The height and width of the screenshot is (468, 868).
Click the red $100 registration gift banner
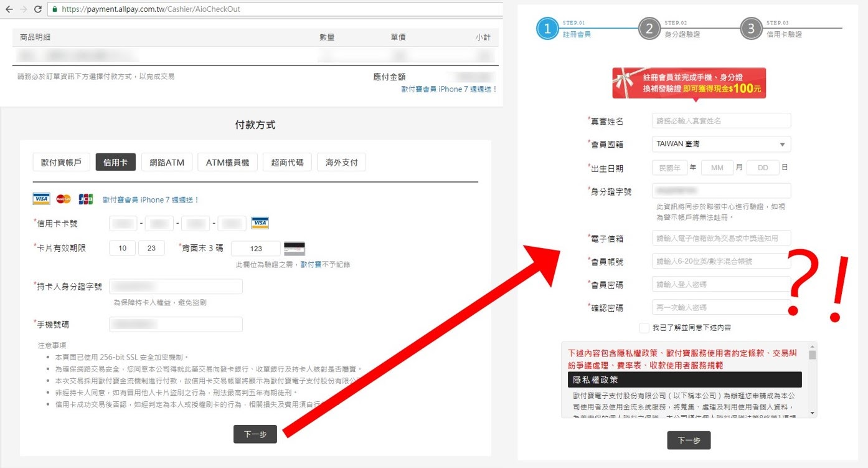689,83
